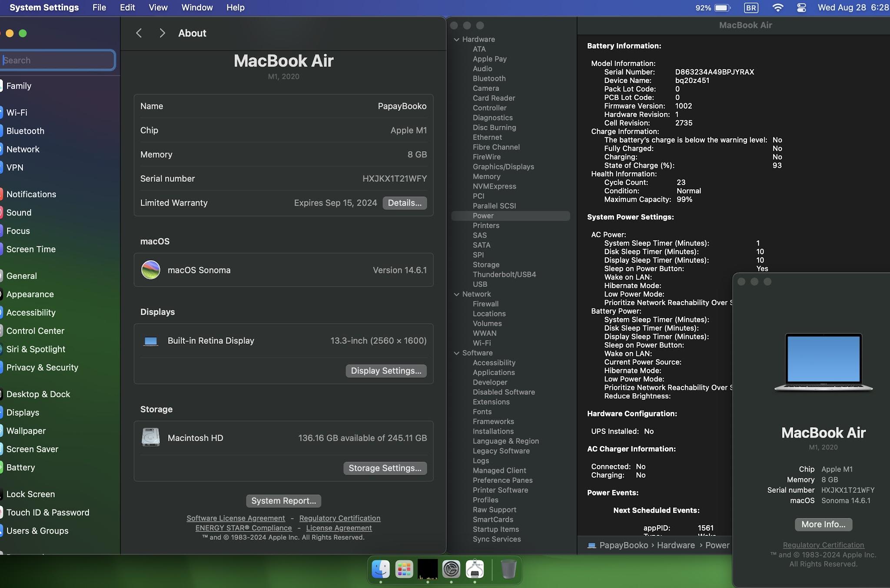Open Regulatory Certification link in System Settings

pos(340,518)
